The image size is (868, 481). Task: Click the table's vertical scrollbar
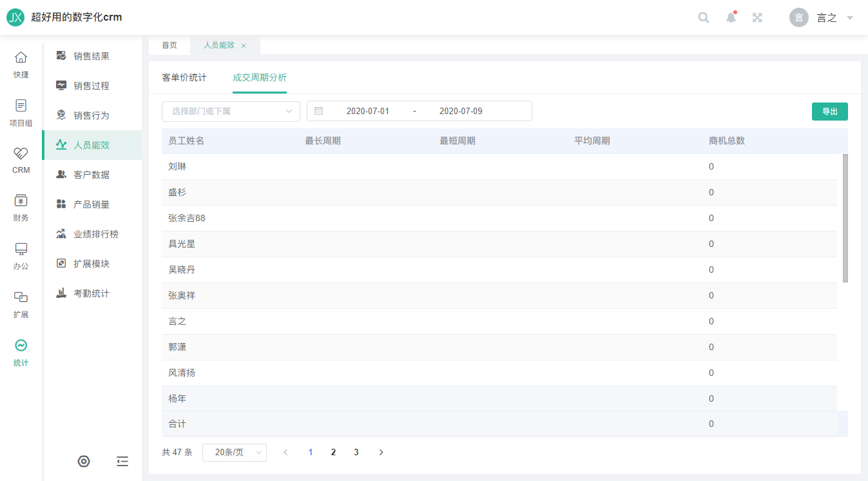pyautogui.click(x=845, y=218)
